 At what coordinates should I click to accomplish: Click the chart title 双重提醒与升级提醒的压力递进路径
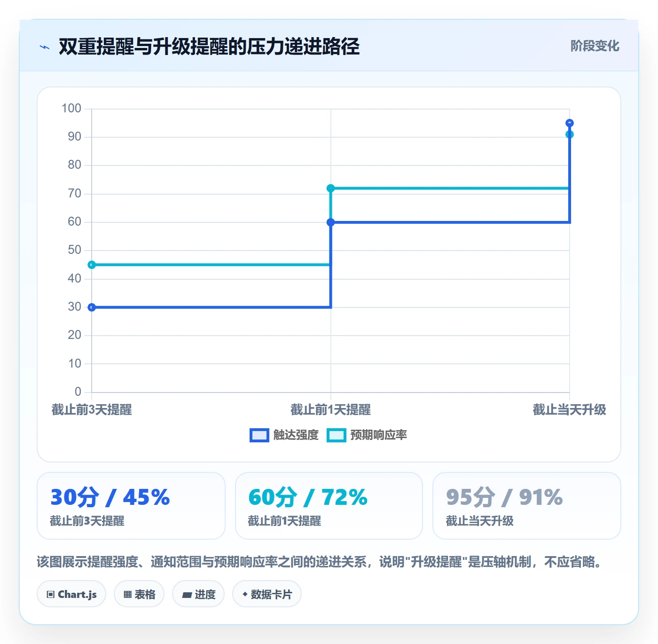[209, 47]
